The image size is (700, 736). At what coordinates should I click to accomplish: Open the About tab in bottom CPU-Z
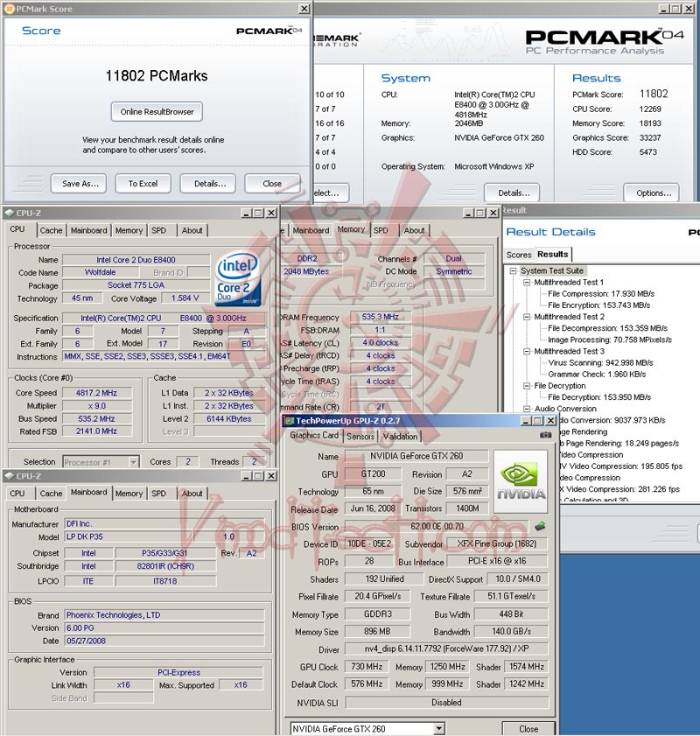[192, 494]
